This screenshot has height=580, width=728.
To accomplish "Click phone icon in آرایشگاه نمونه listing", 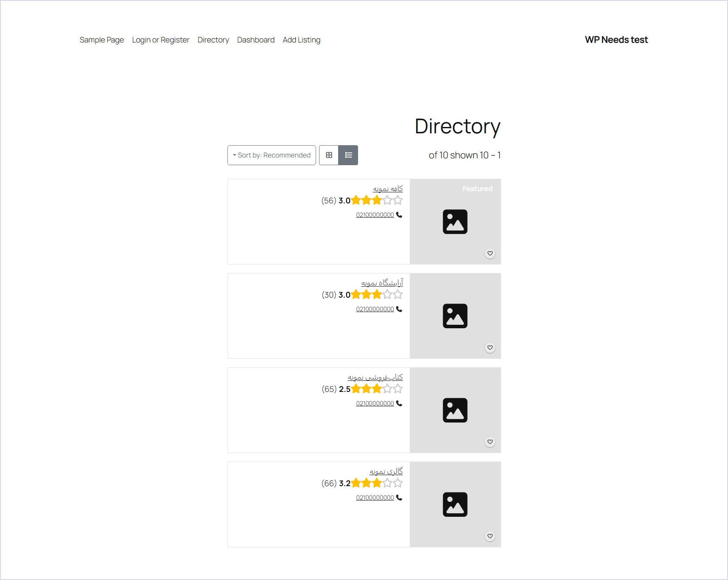I will pos(399,309).
